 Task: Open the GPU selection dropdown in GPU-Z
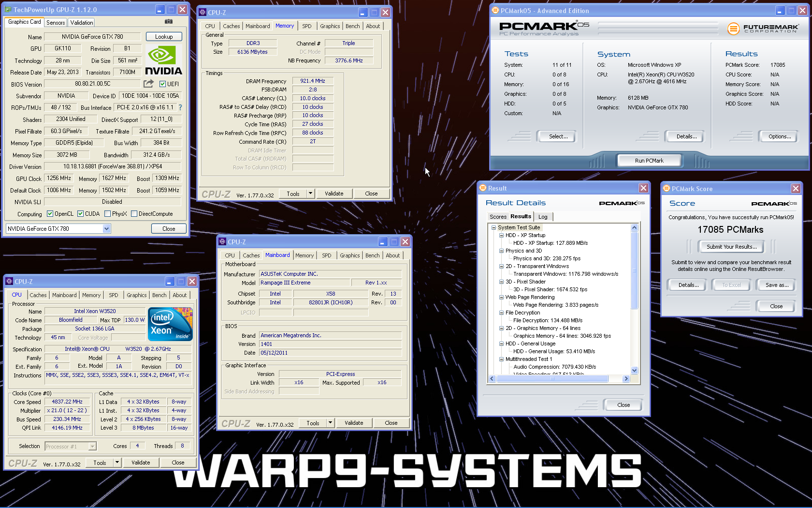click(x=106, y=229)
